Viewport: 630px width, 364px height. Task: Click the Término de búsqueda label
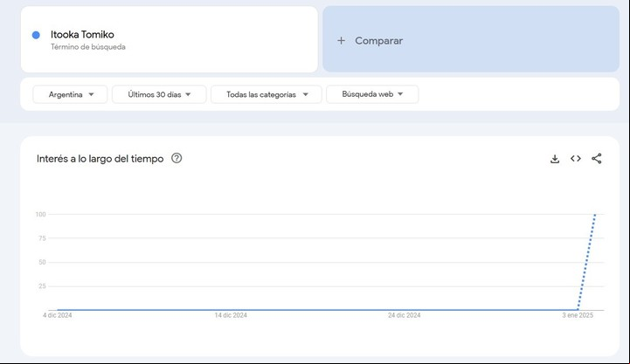pos(88,47)
